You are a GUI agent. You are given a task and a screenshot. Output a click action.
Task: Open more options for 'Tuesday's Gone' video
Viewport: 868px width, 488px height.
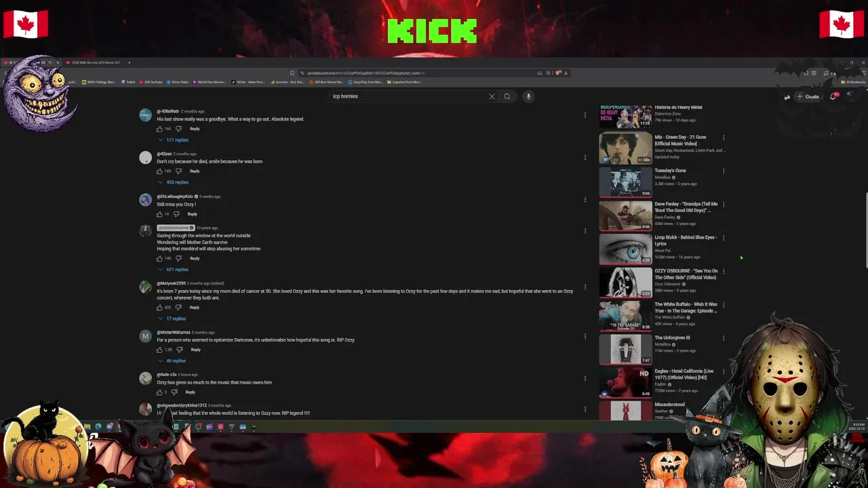coord(724,171)
